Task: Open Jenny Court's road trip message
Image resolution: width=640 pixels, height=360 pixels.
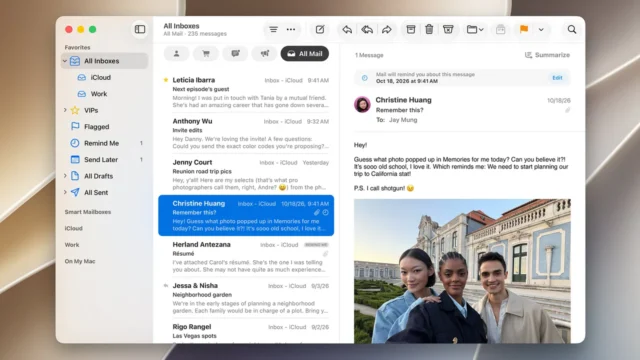Action: (246, 175)
